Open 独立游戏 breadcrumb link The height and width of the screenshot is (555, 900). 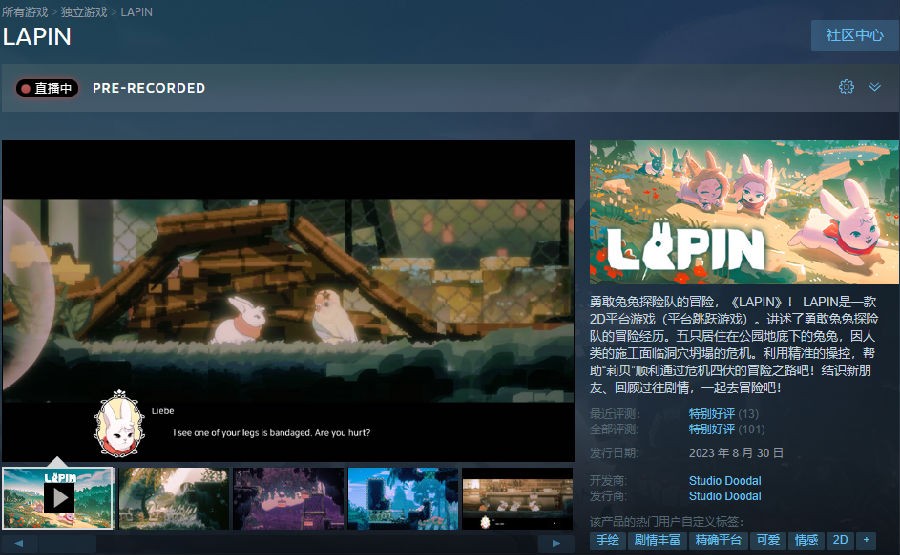pyautogui.click(x=84, y=12)
